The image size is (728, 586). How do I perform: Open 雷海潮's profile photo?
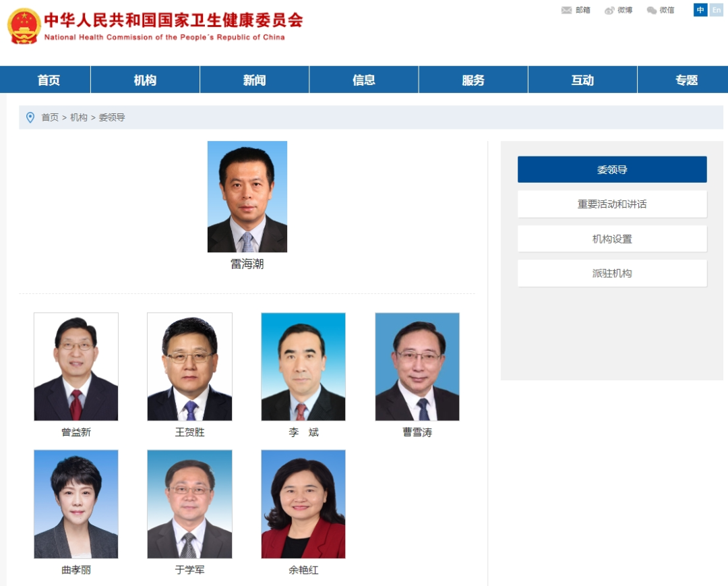click(x=247, y=196)
